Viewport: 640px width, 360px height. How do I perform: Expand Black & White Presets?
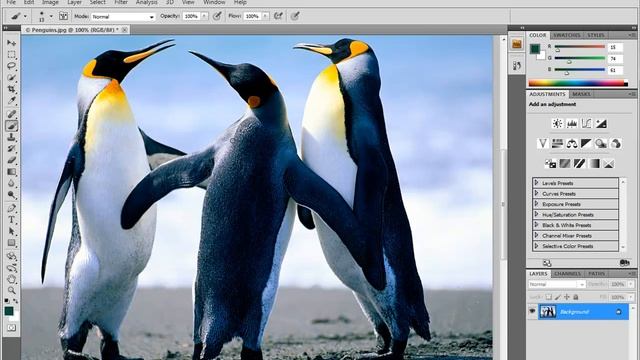[x=536, y=225]
